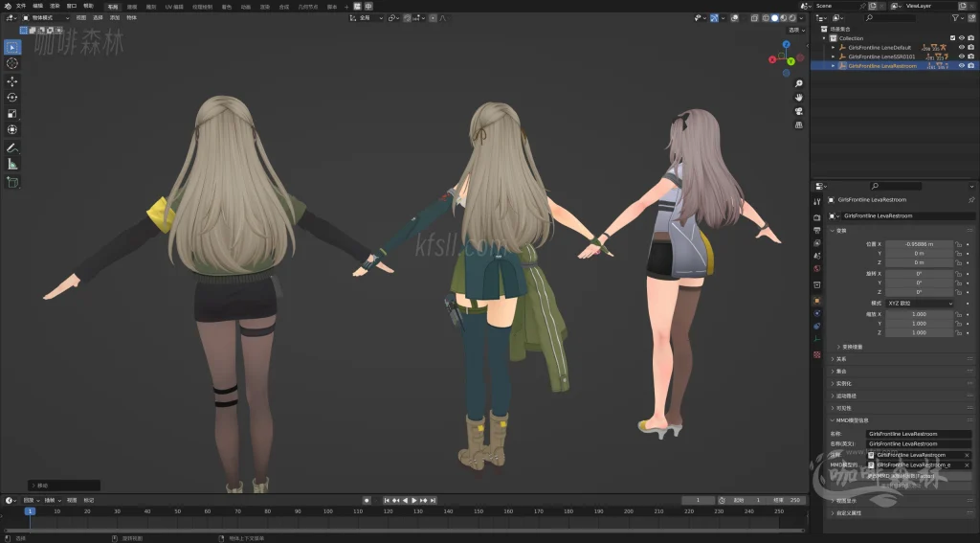The image size is (980, 543).
Task: Uncheck the Collection exclude checkbox
Action: tap(952, 38)
